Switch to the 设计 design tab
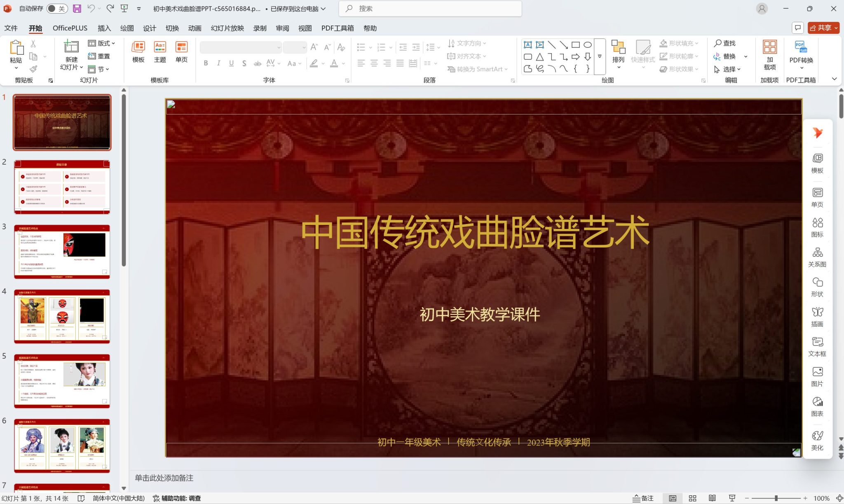Screen dimensions: 844x504 (150, 28)
